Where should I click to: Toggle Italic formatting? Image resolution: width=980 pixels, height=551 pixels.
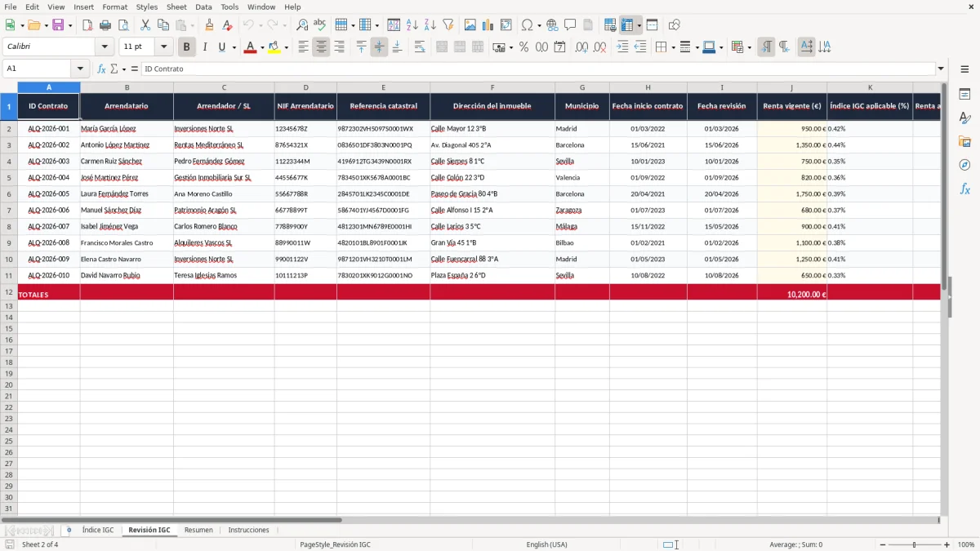(x=205, y=47)
